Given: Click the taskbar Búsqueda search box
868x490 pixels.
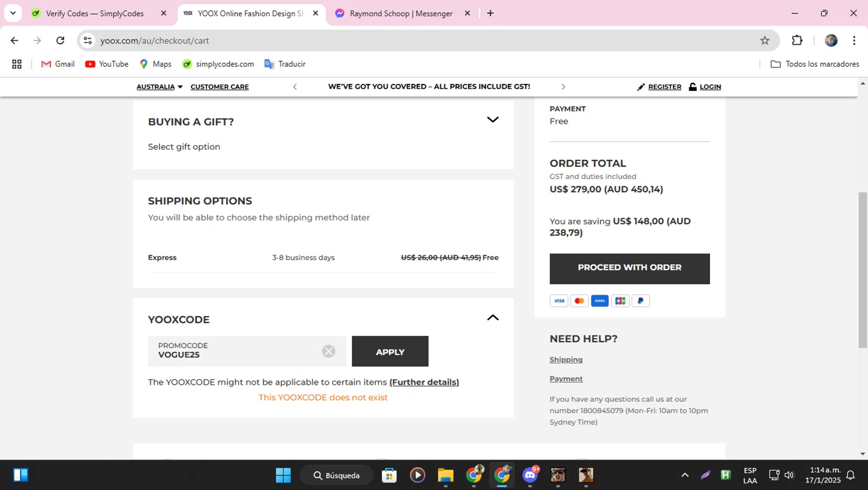Looking at the screenshot, I should point(337,476).
